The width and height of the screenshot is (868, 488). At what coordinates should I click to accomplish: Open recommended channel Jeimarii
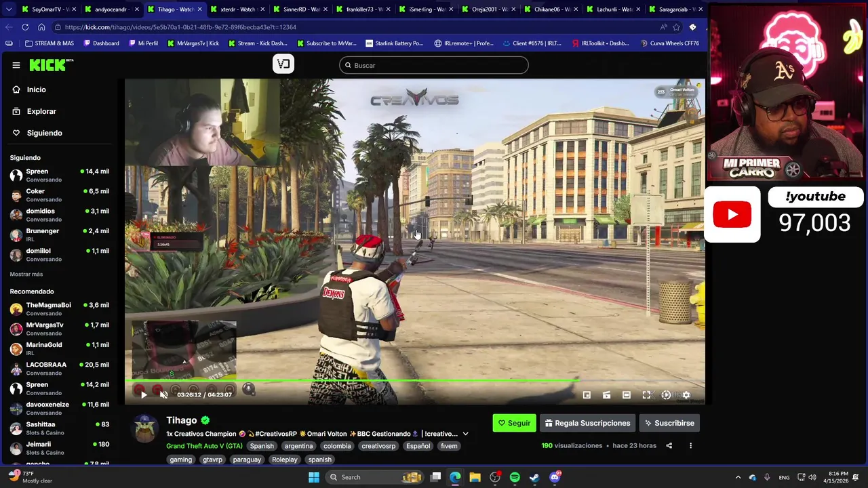(60, 447)
